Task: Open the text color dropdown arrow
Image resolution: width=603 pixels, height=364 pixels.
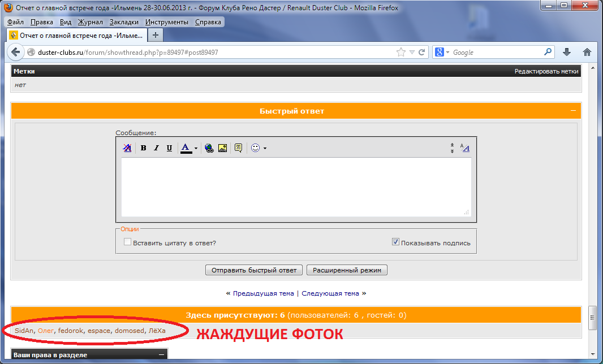Action: [x=196, y=149]
